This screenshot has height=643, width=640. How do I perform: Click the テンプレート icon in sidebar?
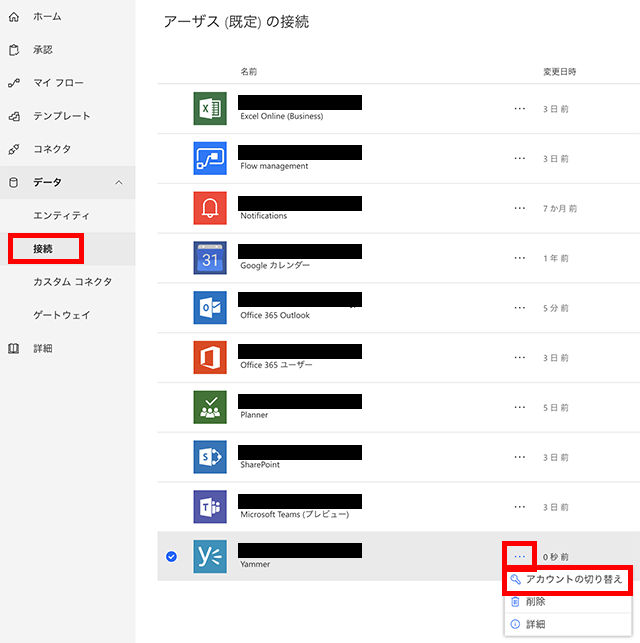tap(14, 116)
